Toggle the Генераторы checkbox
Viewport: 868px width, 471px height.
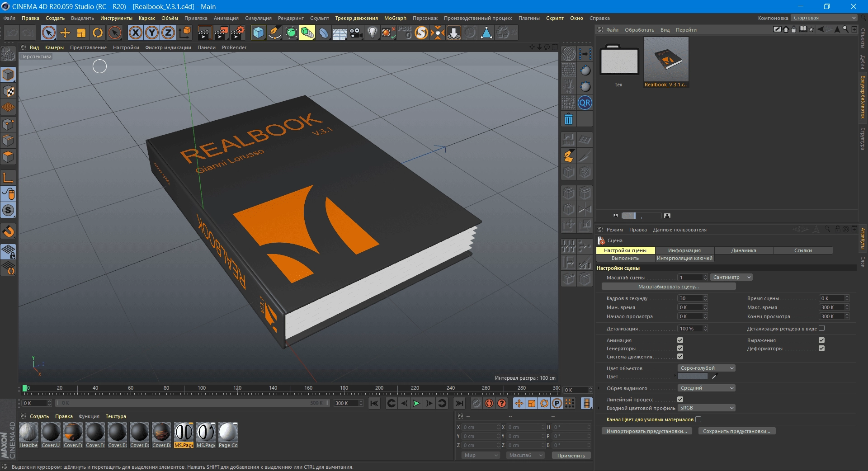click(680, 349)
